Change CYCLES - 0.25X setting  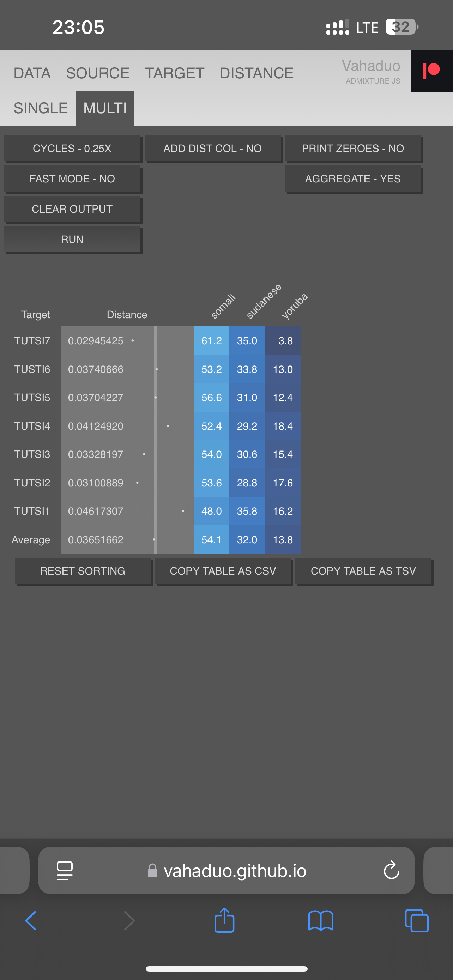coord(72,149)
